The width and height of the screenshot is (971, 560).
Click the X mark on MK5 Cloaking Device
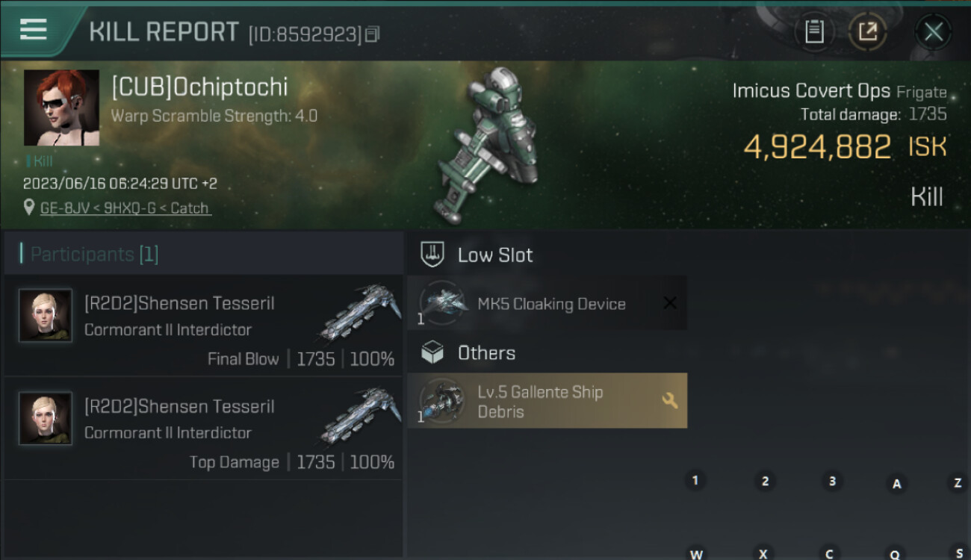(x=670, y=303)
